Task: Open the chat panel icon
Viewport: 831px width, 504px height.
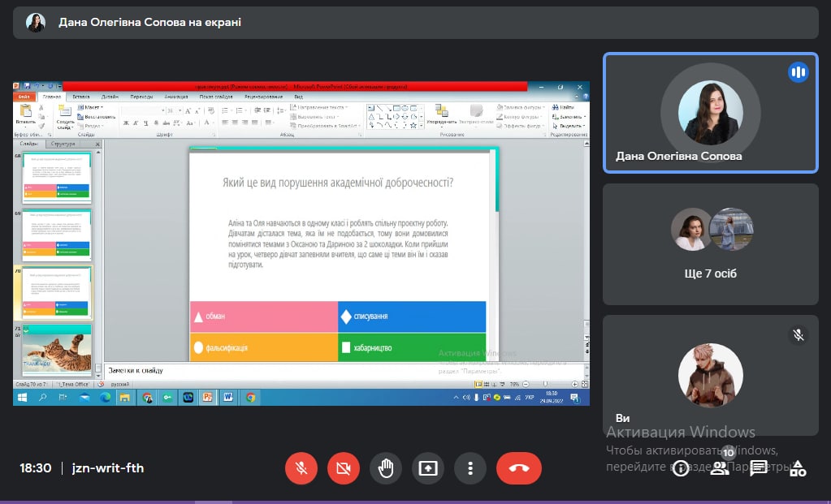Action: (759, 468)
